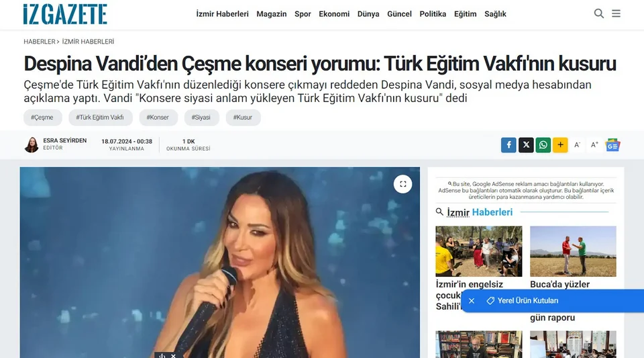Share the article via WhatsApp
The image size is (644, 358).
[543, 145]
